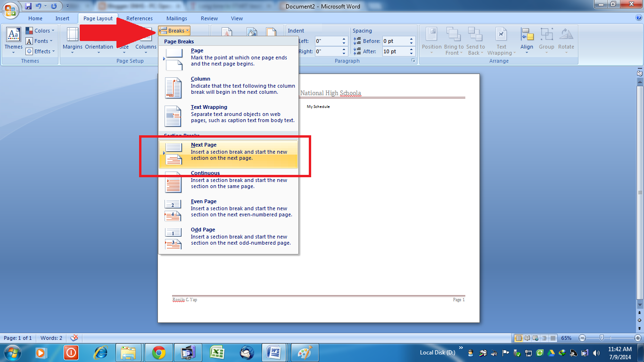Undo the last action
Screen dimensions: 644x362
click(x=39, y=6)
